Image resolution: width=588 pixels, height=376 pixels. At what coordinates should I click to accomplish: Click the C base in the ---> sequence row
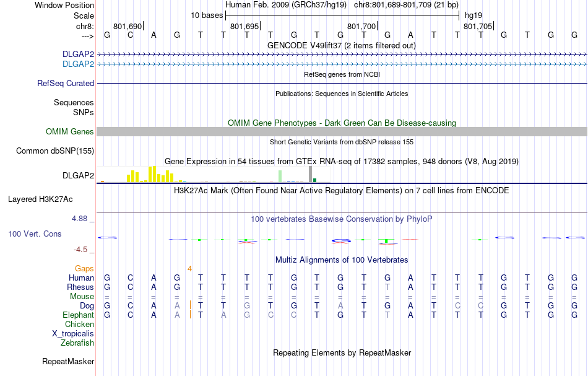pos(130,35)
